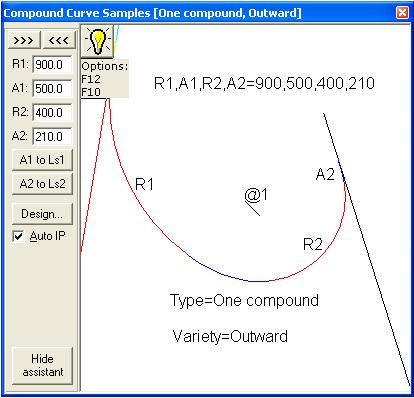Click the F12 option label
This screenshot has width=414, height=398.
[91, 79]
